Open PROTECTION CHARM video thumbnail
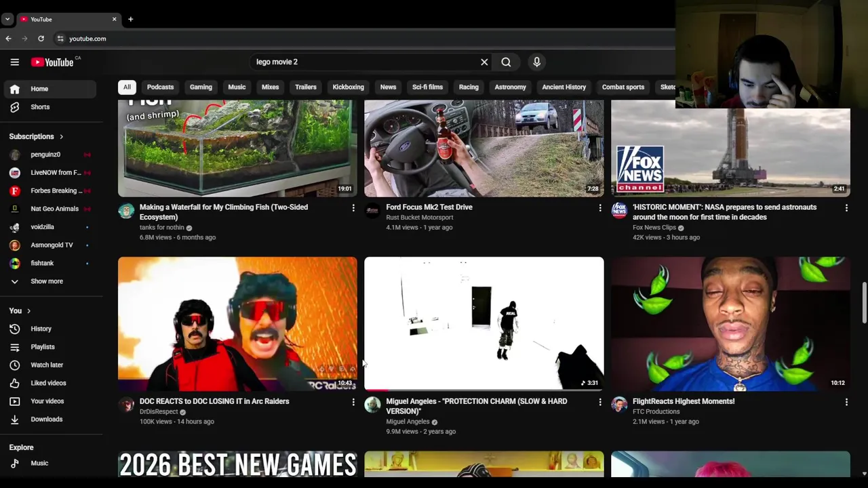The width and height of the screenshot is (868, 488). click(x=484, y=323)
